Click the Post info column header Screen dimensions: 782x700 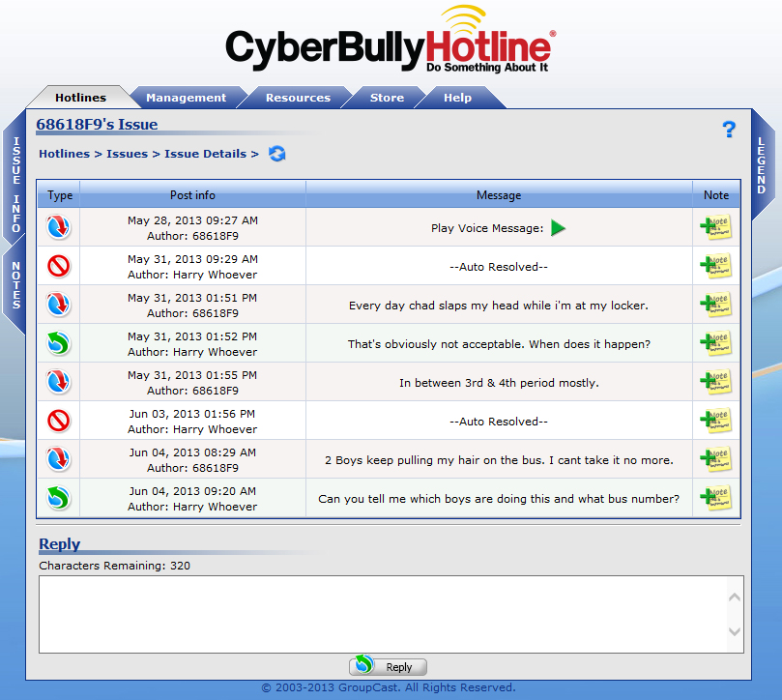click(x=192, y=195)
